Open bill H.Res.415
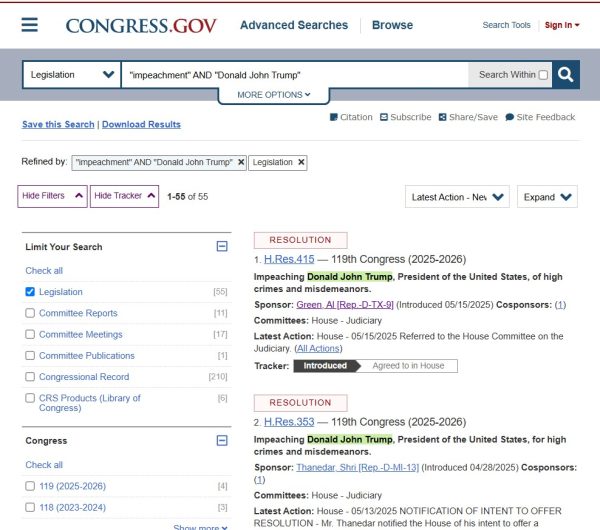Viewport: 600px width, 530px height. click(x=289, y=259)
